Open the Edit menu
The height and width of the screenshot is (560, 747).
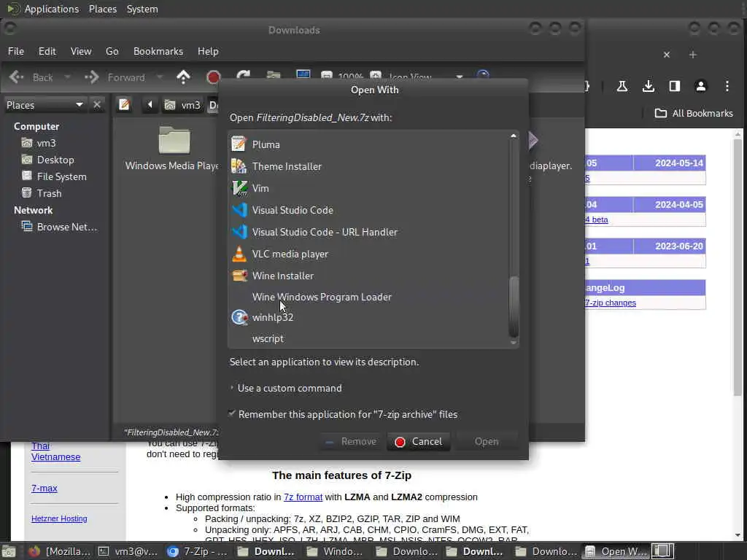coord(47,51)
